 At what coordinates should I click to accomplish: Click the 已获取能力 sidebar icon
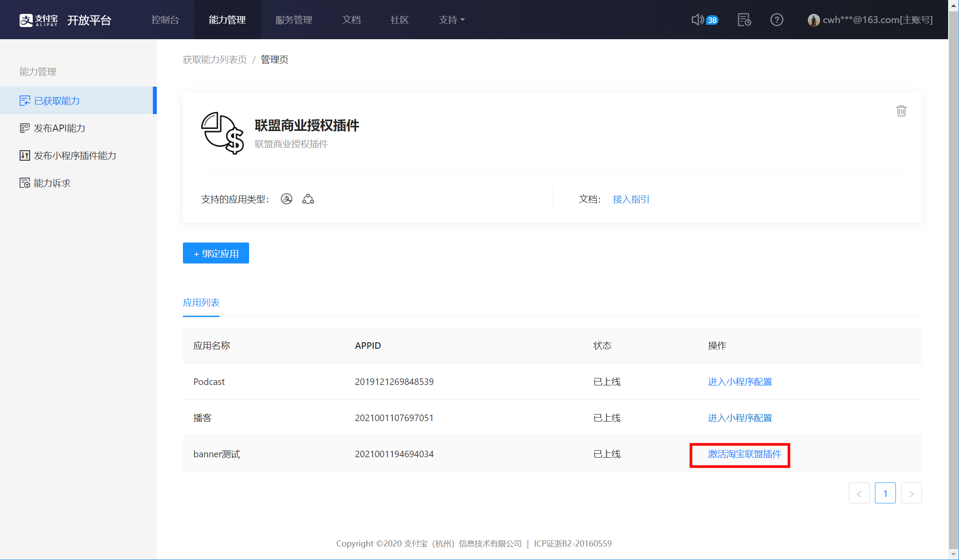click(25, 101)
